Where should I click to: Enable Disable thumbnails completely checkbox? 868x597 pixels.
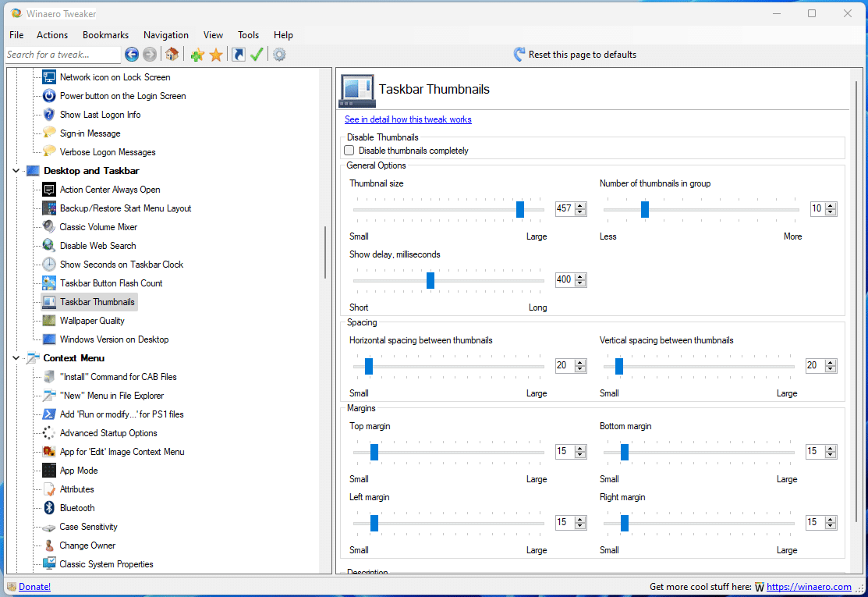349,151
